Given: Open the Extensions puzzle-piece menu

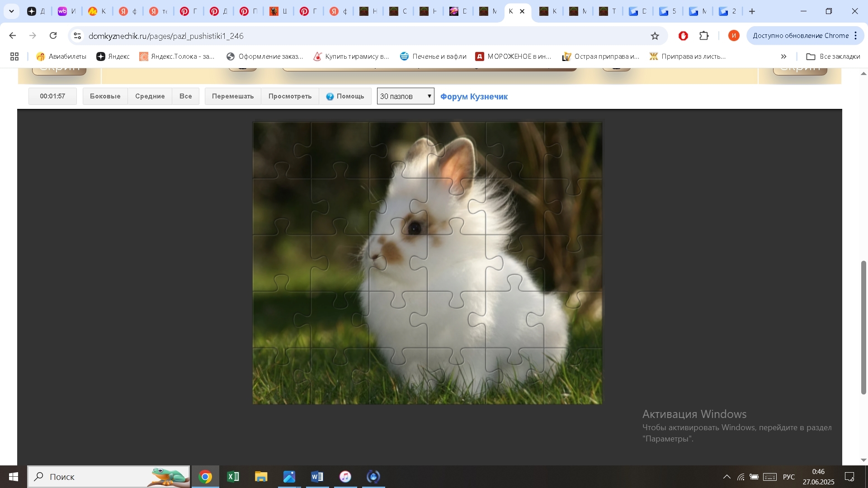Looking at the screenshot, I should coord(704,36).
